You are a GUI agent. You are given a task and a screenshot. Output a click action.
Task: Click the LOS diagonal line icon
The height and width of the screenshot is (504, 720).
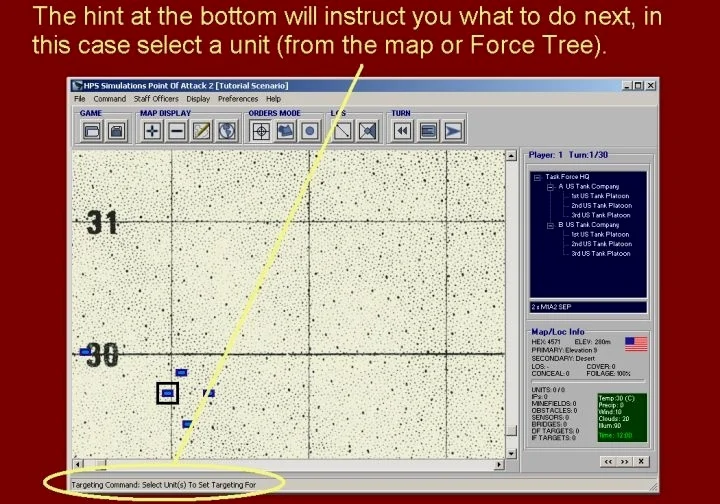click(x=343, y=131)
